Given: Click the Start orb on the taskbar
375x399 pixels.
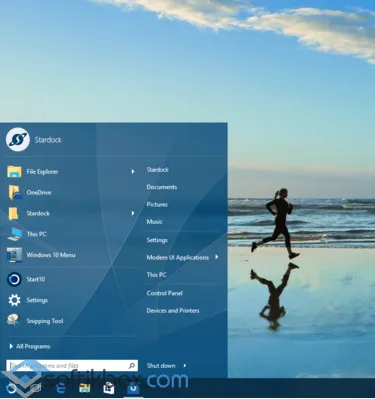Looking at the screenshot, I should pyautogui.click(x=11, y=389).
